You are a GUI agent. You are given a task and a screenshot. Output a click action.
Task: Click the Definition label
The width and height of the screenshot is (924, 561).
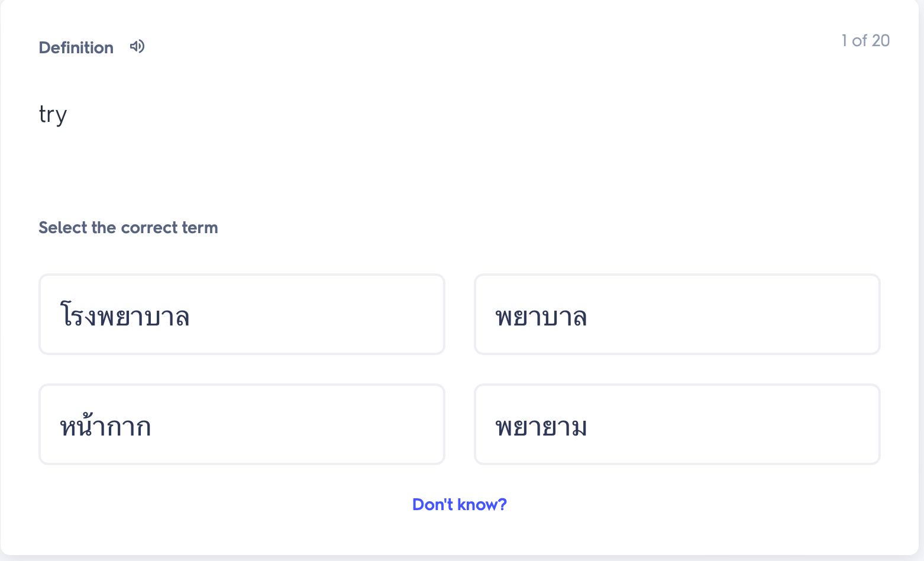(76, 47)
